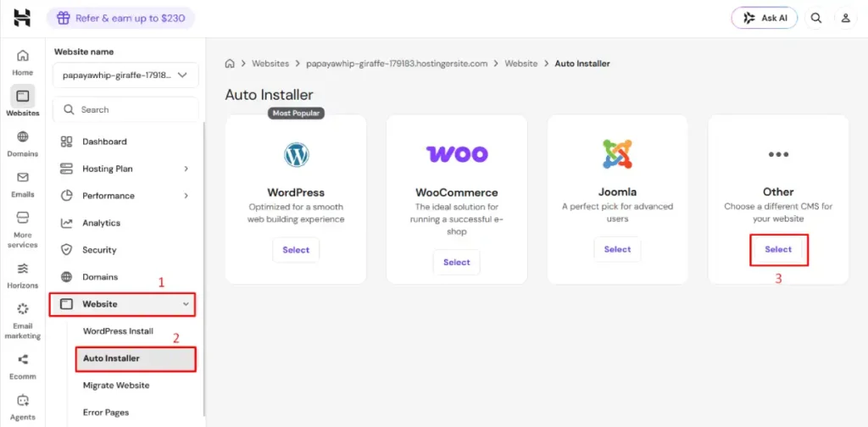Click the Ask AI button
This screenshot has height=427, width=868.
765,18
